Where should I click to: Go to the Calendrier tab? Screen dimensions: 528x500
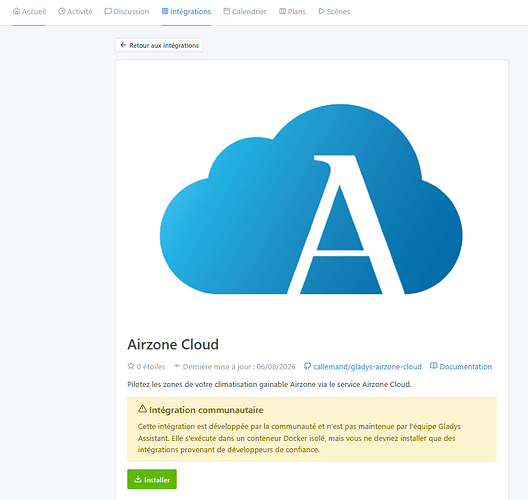[245, 11]
